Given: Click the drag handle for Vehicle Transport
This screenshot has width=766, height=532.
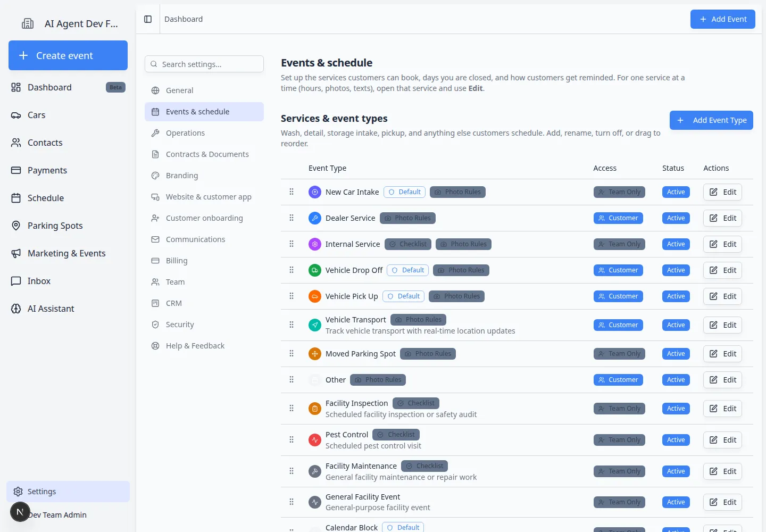Looking at the screenshot, I should 292,325.
